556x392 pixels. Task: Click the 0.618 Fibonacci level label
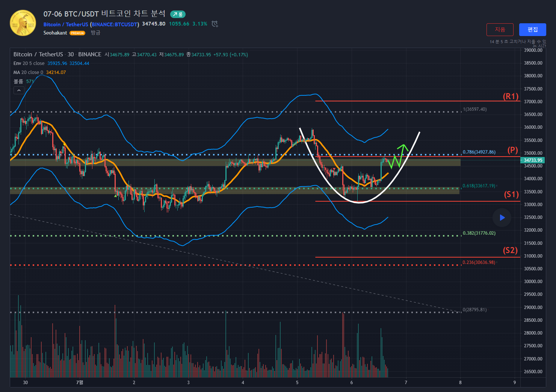tap(479, 186)
